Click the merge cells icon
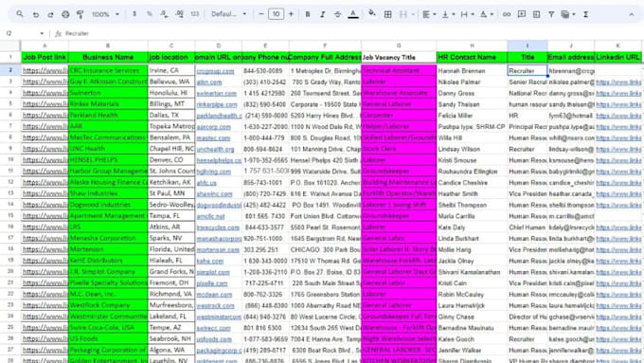The height and width of the screenshot is (363, 644). pos(403,14)
